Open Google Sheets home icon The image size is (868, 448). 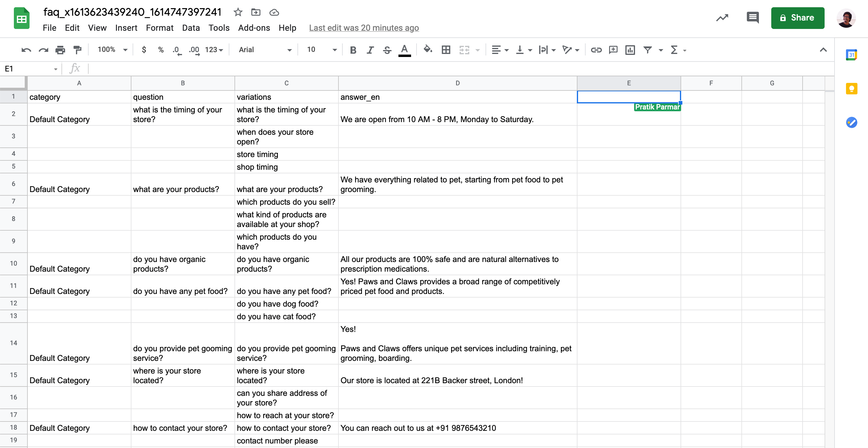(x=22, y=18)
